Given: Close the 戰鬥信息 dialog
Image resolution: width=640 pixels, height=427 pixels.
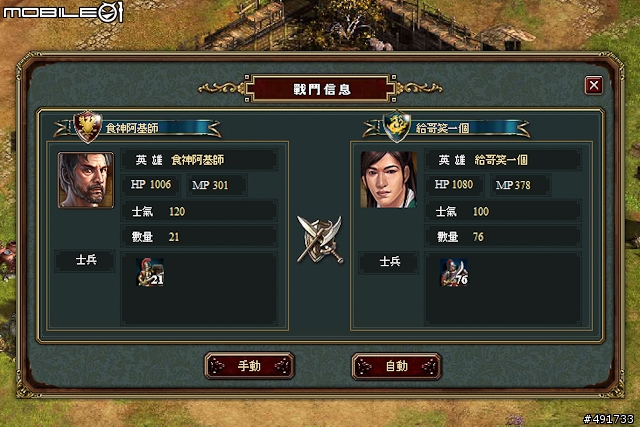Looking at the screenshot, I should tap(593, 85).
